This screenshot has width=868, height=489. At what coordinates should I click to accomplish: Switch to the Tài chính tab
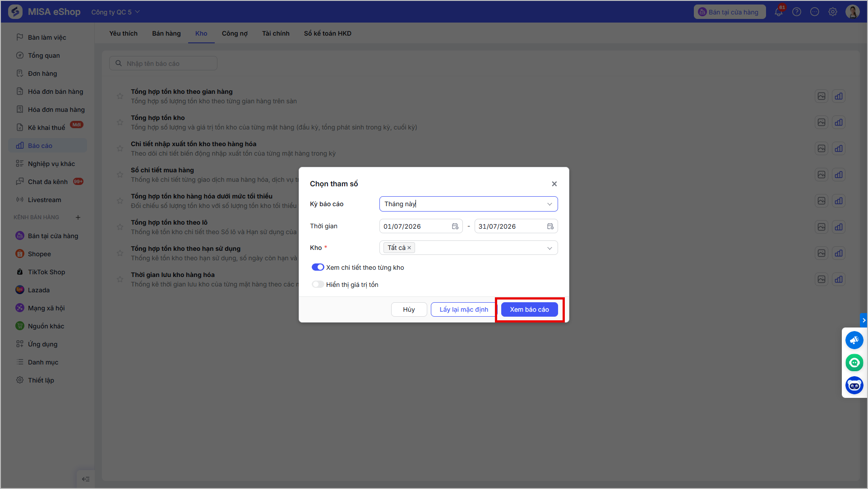point(276,33)
